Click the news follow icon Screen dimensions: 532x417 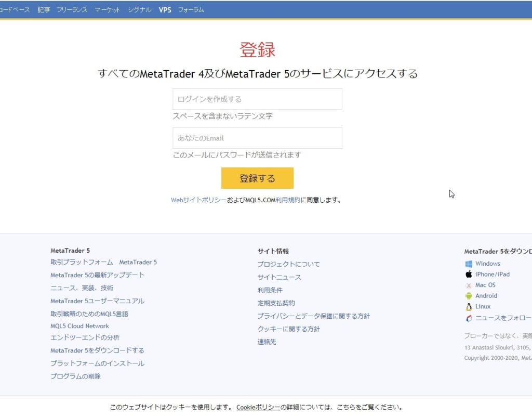tap(469, 318)
